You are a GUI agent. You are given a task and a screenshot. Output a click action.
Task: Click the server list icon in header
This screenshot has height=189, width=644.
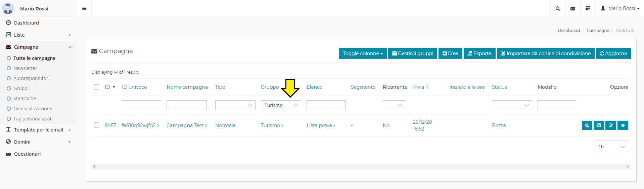588,8
